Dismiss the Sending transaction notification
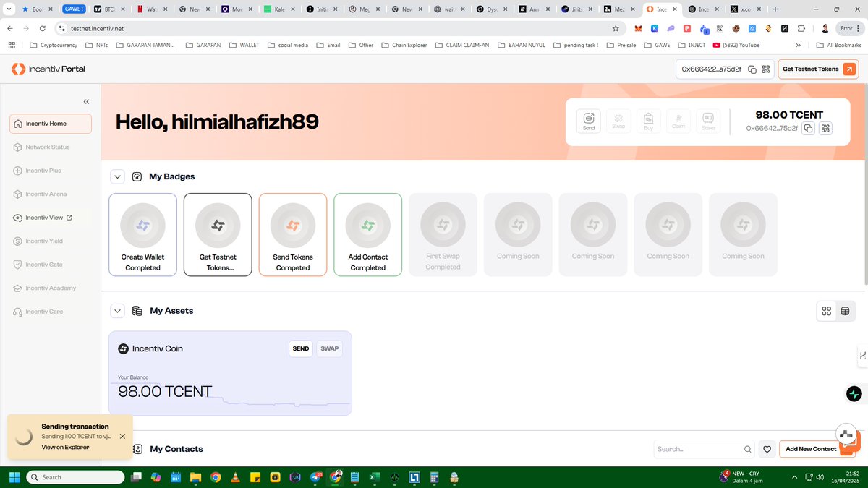The width and height of the screenshot is (868, 488). pos(122,436)
